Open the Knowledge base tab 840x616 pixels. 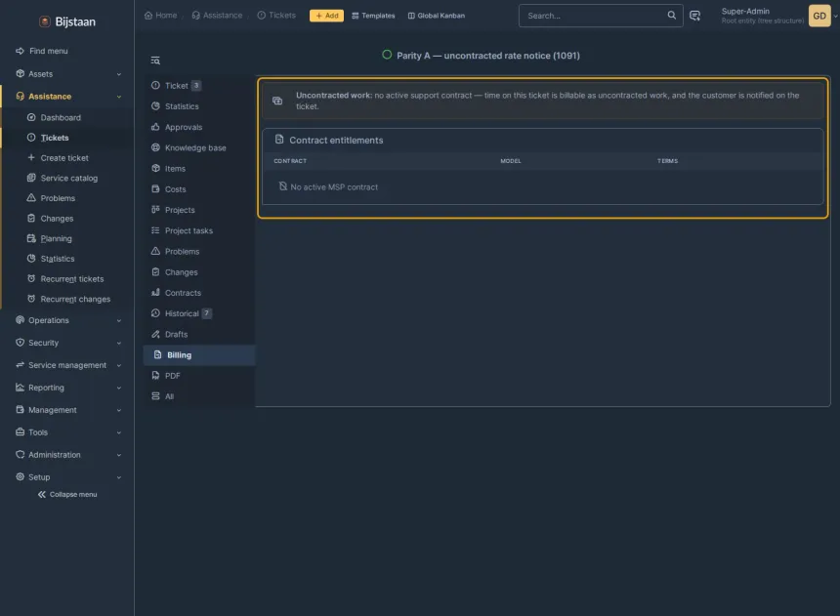point(199,147)
